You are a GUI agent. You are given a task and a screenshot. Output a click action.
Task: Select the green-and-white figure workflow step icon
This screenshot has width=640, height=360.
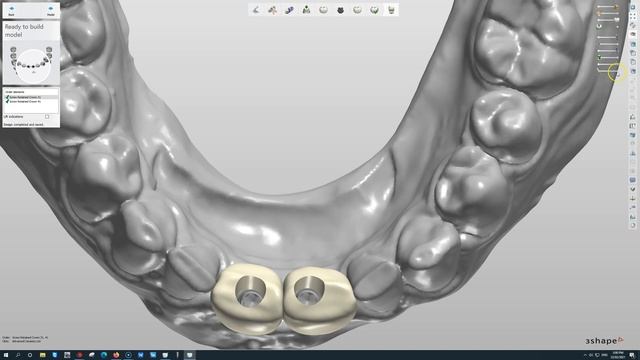coord(306,10)
